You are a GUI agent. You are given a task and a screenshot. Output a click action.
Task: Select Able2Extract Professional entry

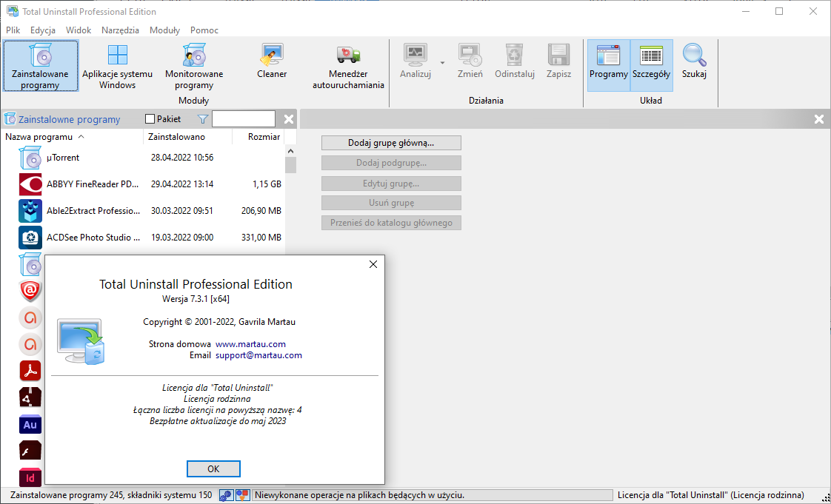coord(143,211)
